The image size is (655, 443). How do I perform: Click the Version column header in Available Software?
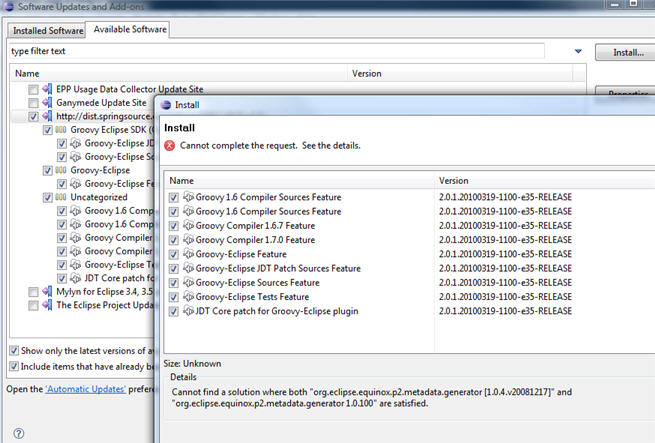(460, 74)
